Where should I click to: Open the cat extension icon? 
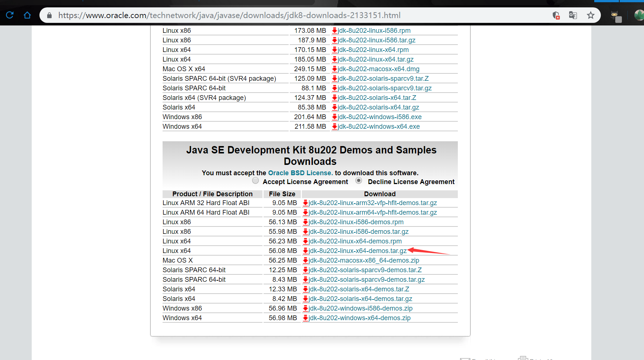[616, 16]
